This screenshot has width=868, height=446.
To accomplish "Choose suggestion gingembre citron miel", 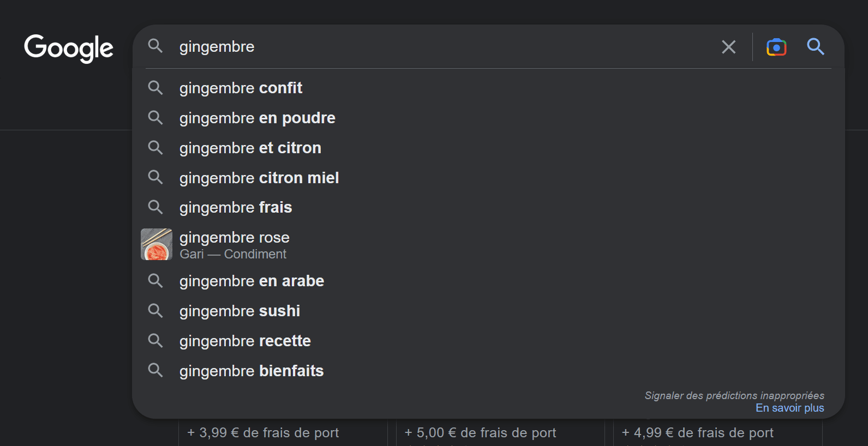I will pyautogui.click(x=259, y=178).
